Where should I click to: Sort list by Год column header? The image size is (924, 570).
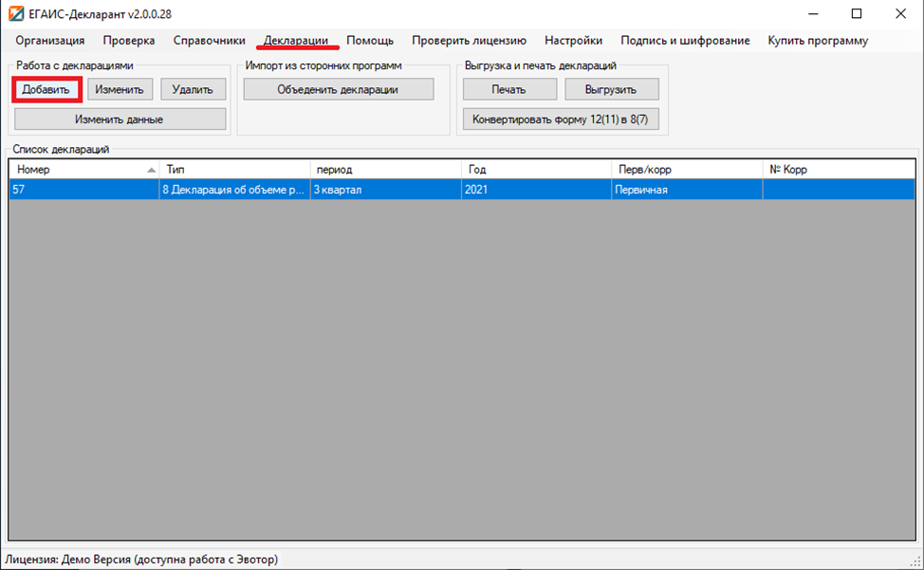pyautogui.click(x=536, y=170)
